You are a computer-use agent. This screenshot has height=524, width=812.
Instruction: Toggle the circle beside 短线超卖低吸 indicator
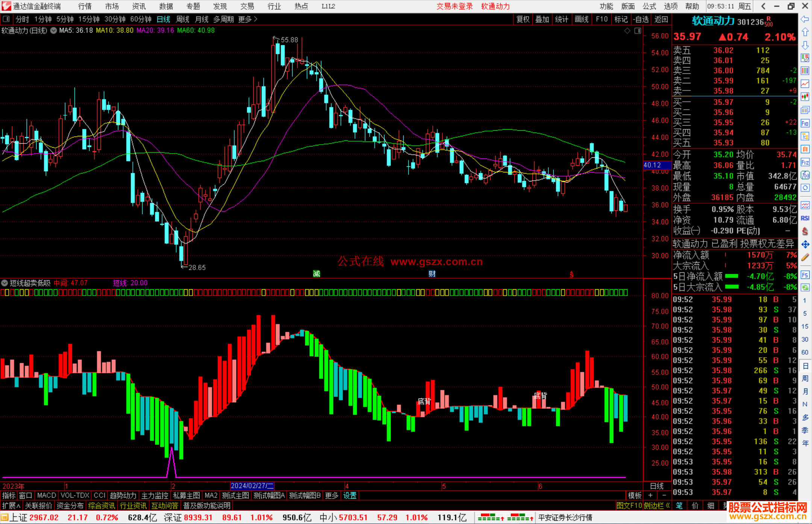[x=5, y=283]
